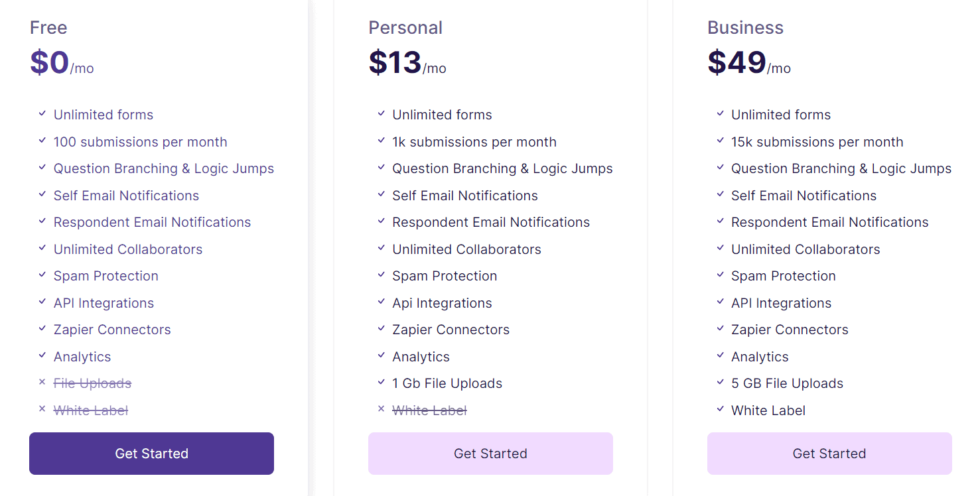The width and height of the screenshot is (980, 496).
Task: Click Get Started on the Personal plan
Action: (490, 453)
